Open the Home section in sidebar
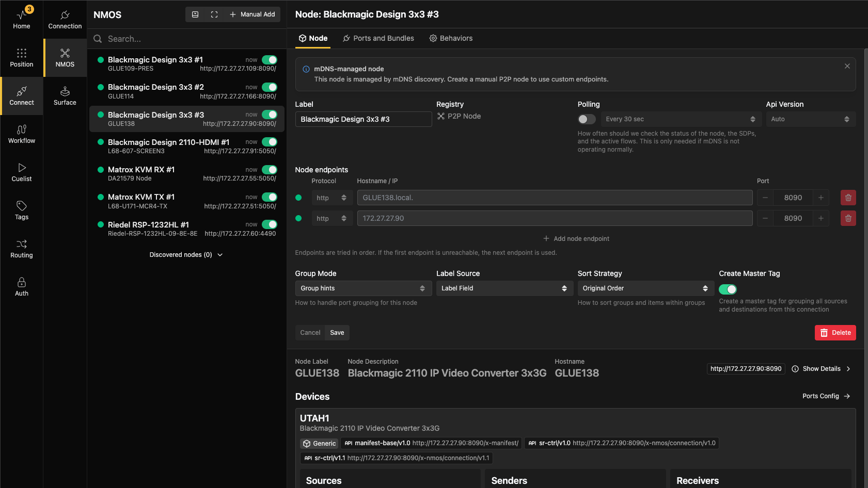This screenshot has height=488, width=868. coord(22,19)
